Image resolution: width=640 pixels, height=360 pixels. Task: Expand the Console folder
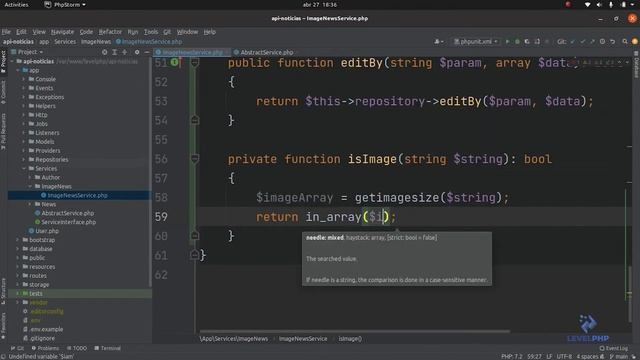click(x=24, y=79)
